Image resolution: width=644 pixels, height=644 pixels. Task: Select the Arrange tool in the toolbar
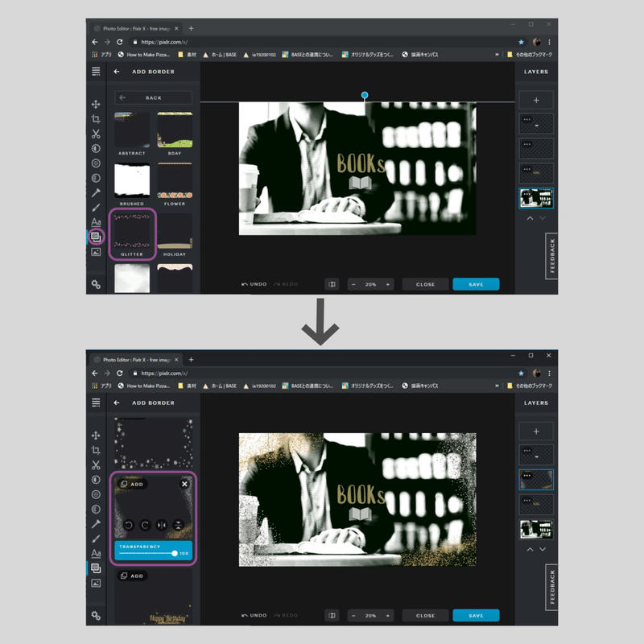pyautogui.click(x=96, y=105)
